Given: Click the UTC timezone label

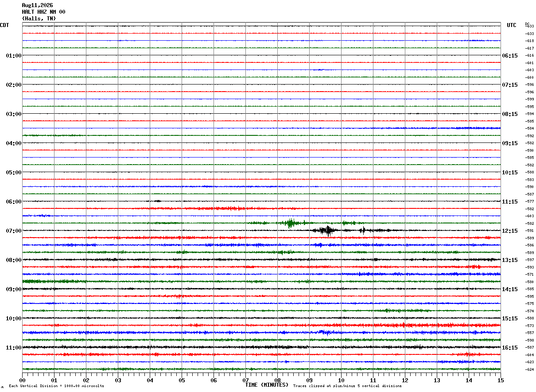Looking at the screenshot, I should [x=512, y=25].
